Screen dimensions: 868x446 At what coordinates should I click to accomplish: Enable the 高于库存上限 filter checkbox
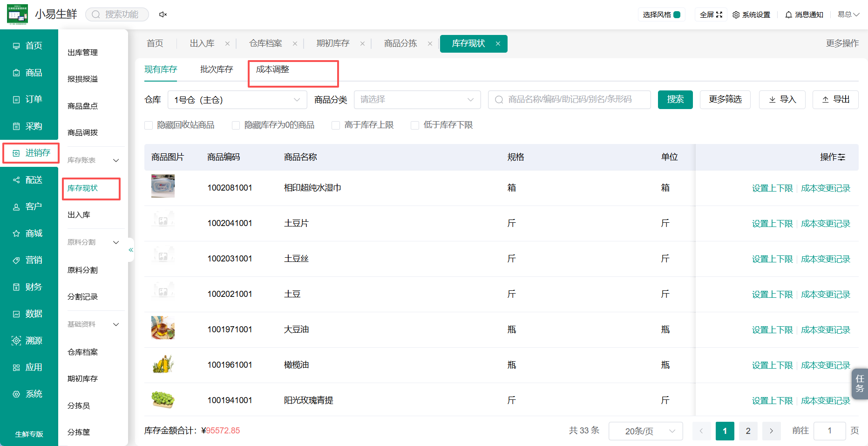coord(335,125)
